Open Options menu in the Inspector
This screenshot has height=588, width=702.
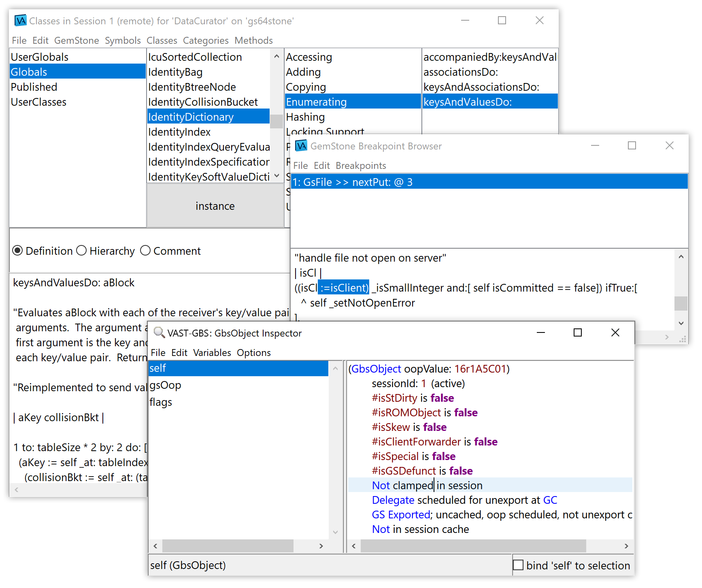tap(254, 353)
